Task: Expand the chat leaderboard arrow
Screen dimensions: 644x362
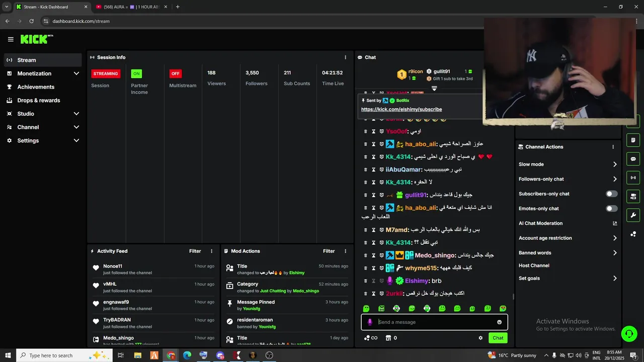Action: [x=434, y=88]
